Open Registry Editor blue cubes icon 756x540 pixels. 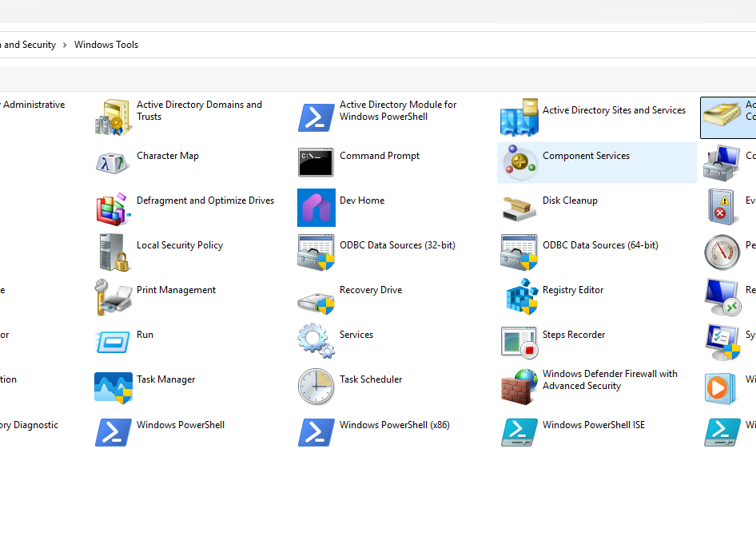click(519, 297)
